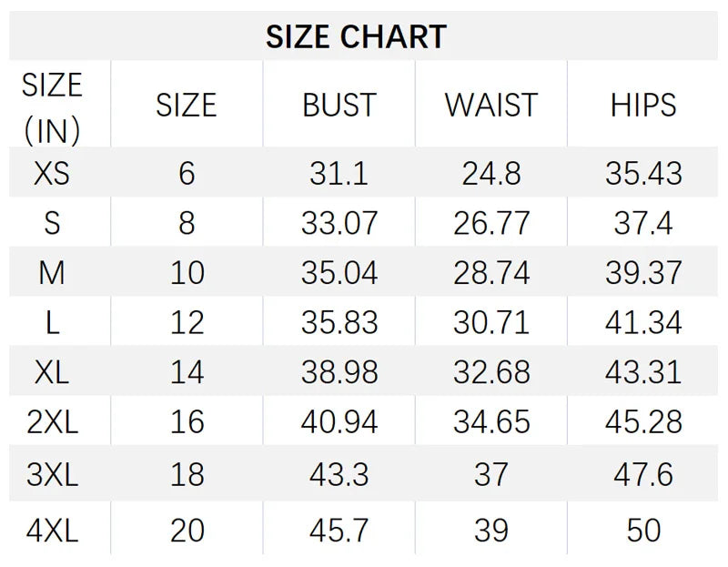Select waist value 32.68
Screen dimensions: 728x567
point(491,371)
